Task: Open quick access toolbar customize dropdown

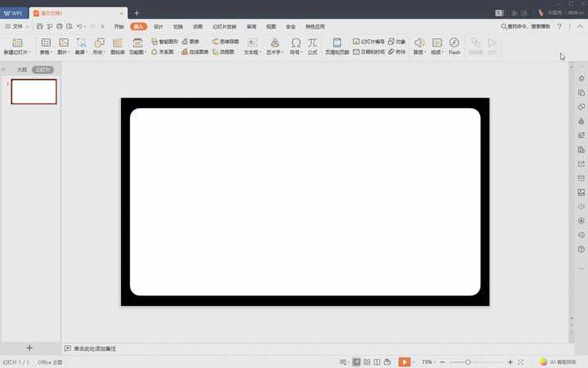Action: click(x=102, y=26)
